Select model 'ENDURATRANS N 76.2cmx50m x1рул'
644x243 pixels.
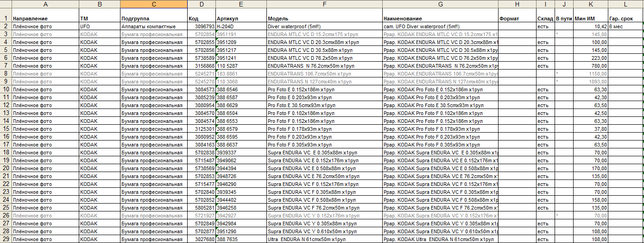[x=324, y=65]
